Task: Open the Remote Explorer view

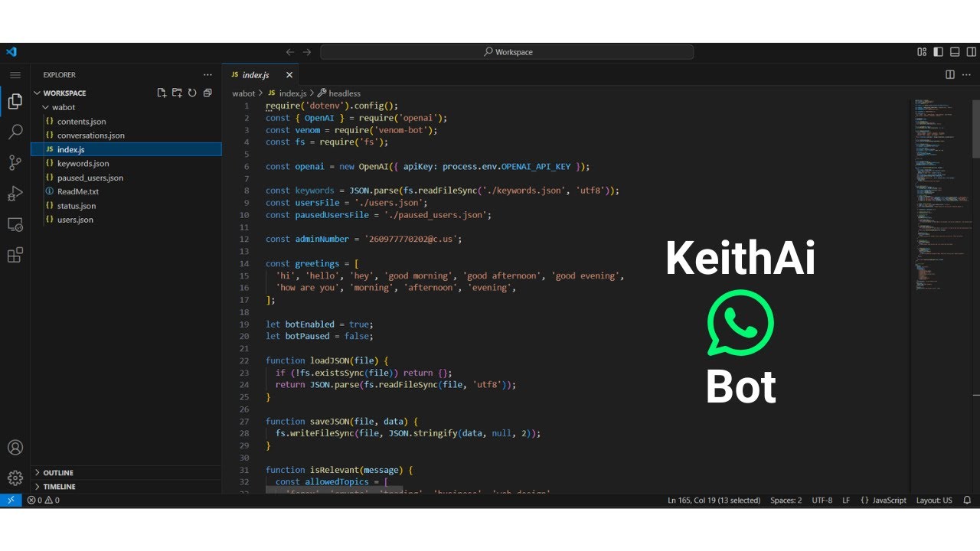Action: pyautogui.click(x=15, y=224)
